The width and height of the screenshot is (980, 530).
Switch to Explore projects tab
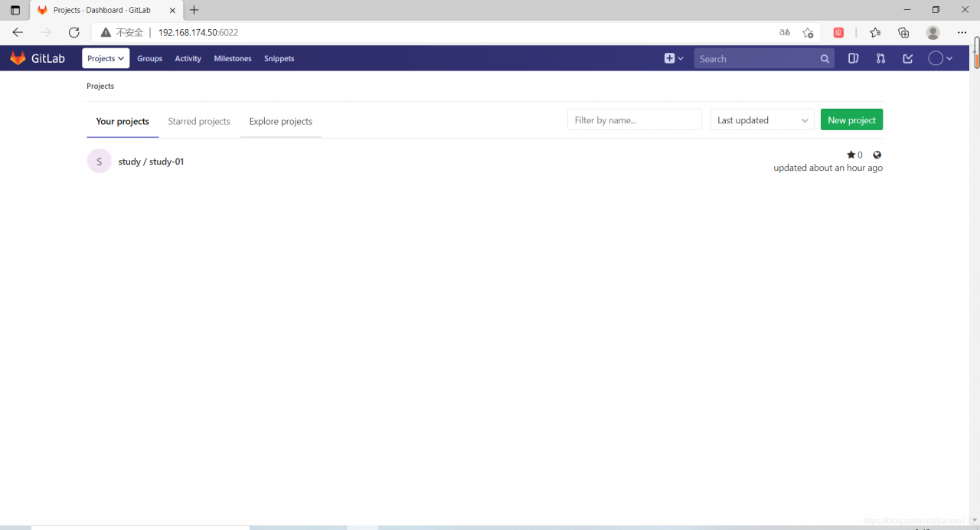click(x=281, y=121)
